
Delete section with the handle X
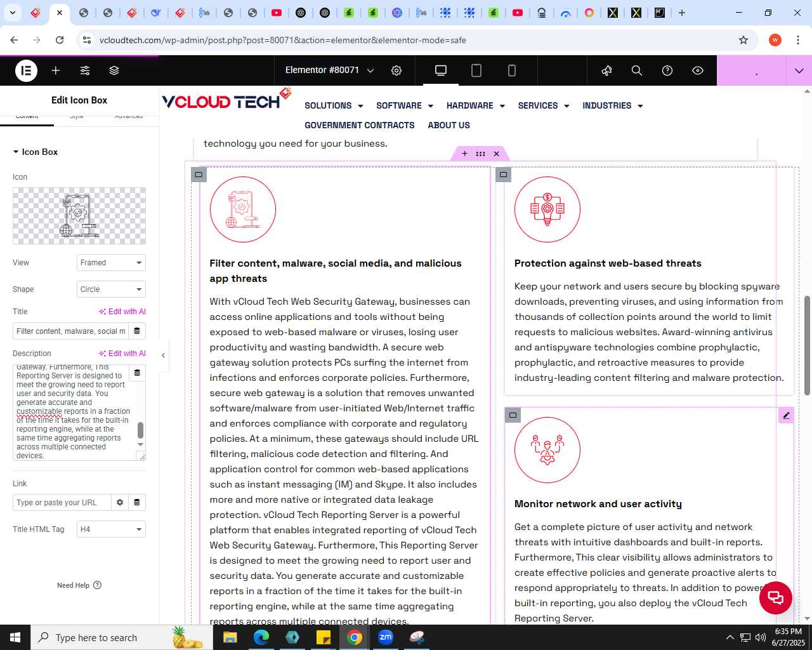pyautogui.click(x=497, y=154)
